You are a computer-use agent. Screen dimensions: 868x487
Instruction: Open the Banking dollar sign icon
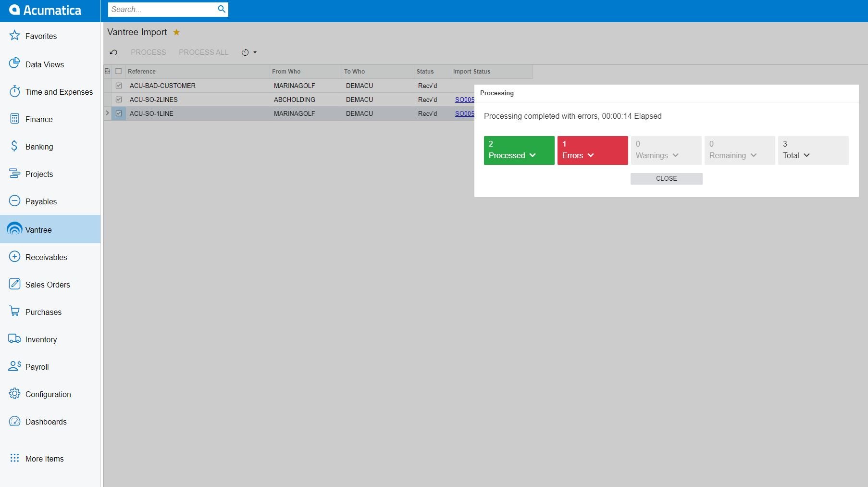coord(14,146)
